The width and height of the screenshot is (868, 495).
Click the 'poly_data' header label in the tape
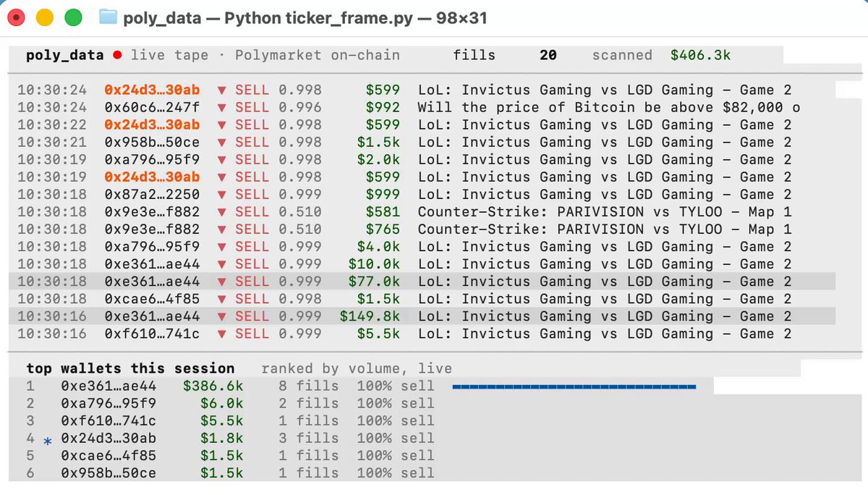pos(65,55)
